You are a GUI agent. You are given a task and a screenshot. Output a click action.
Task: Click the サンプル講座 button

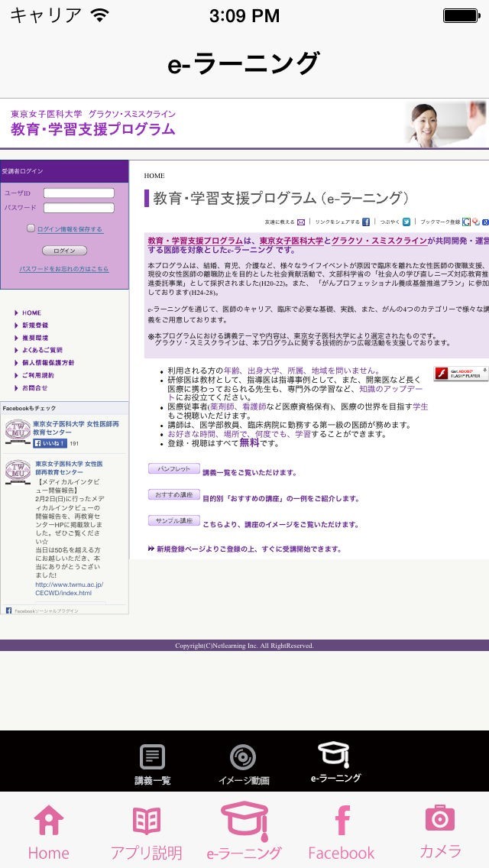pos(173,521)
